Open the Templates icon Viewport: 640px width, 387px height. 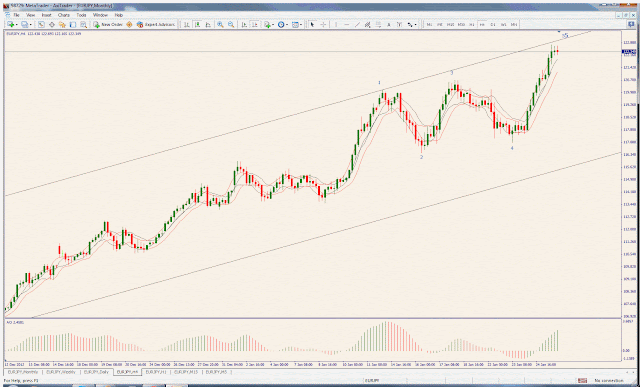coord(295,24)
